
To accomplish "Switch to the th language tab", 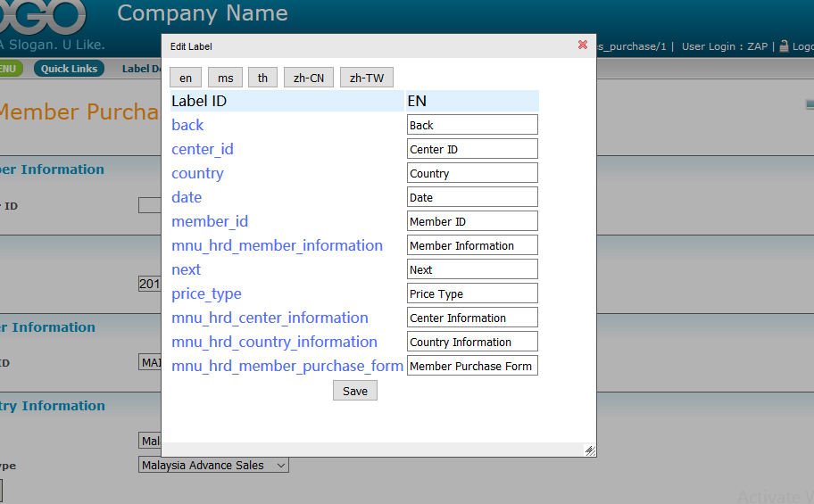I will pyautogui.click(x=262, y=78).
